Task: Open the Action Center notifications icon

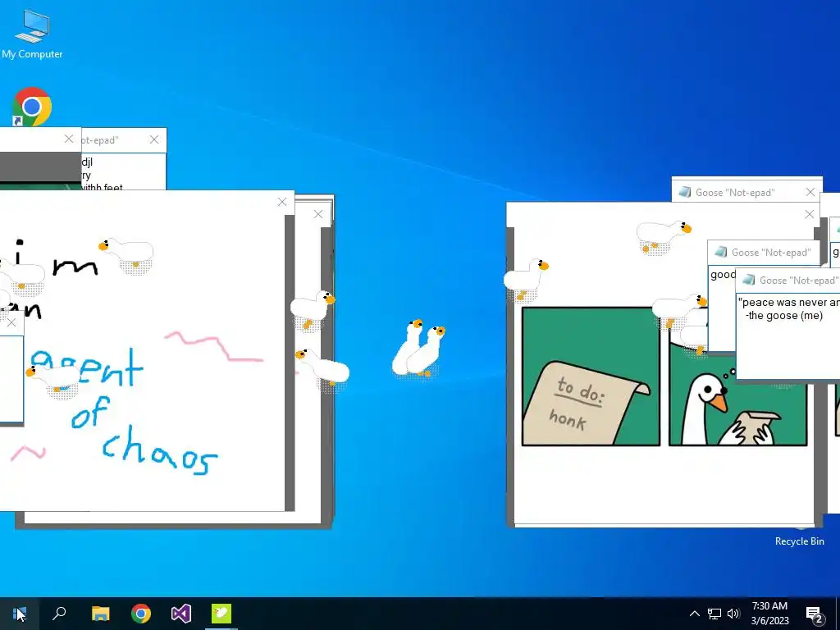Action: click(x=815, y=614)
